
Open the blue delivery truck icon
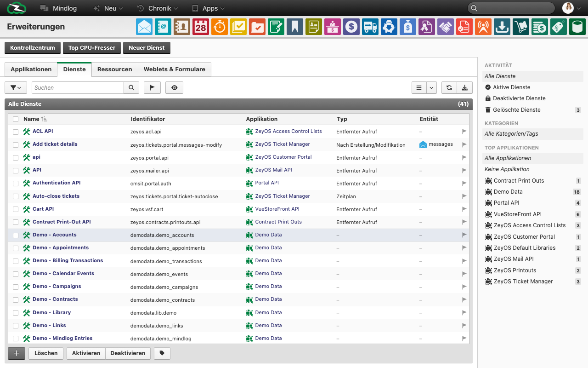tap(370, 27)
